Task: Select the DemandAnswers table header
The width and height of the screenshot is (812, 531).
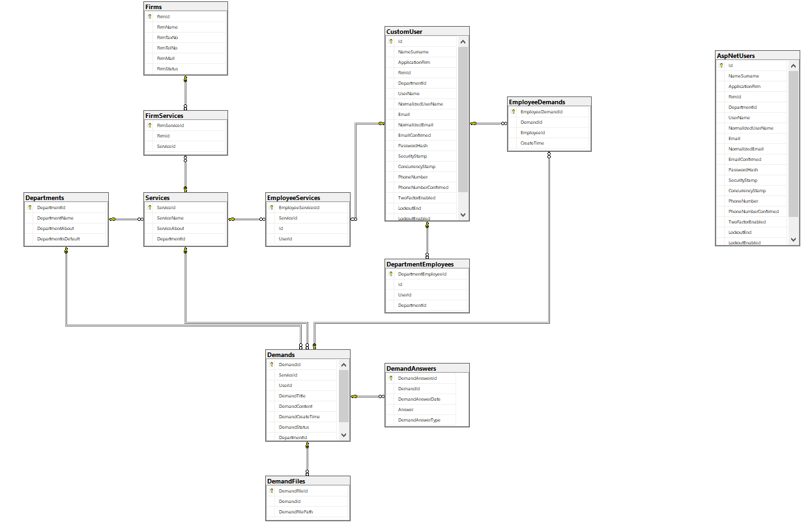Action: tap(427, 368)
